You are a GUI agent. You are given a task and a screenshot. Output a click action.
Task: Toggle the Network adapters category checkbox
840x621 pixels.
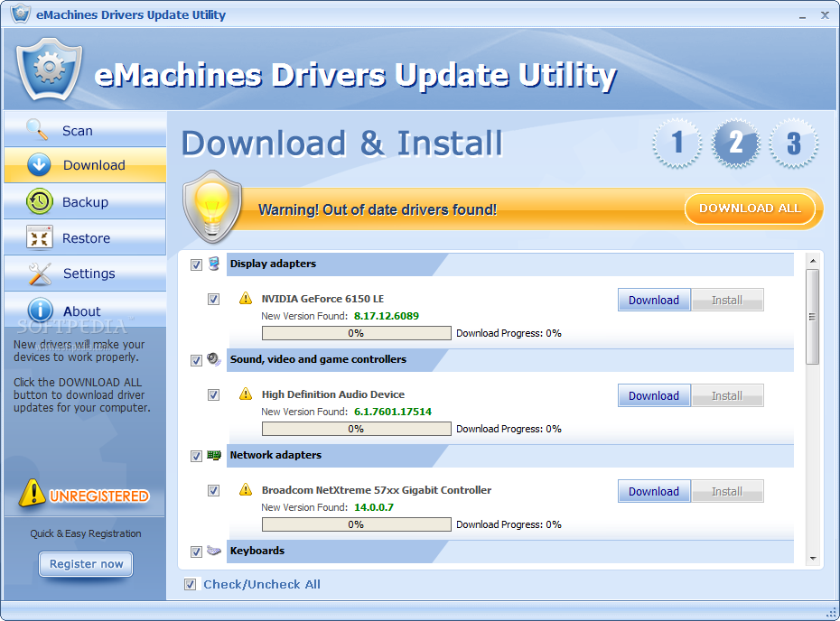tap(196, 456)
